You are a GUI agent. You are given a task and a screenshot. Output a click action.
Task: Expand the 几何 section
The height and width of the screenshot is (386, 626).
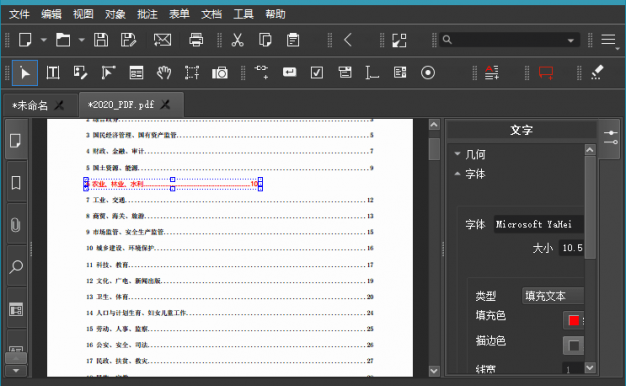[x=458, y=154]
